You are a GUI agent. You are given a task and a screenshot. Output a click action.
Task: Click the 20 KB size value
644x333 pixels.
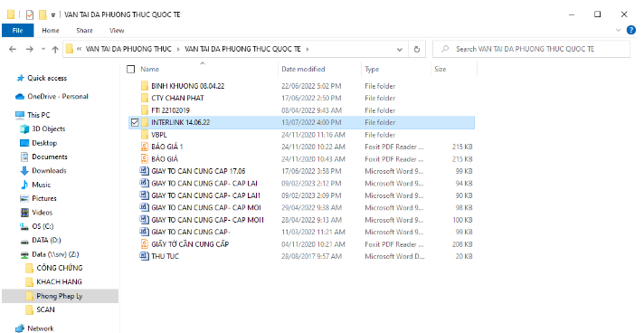click(464, 256)
